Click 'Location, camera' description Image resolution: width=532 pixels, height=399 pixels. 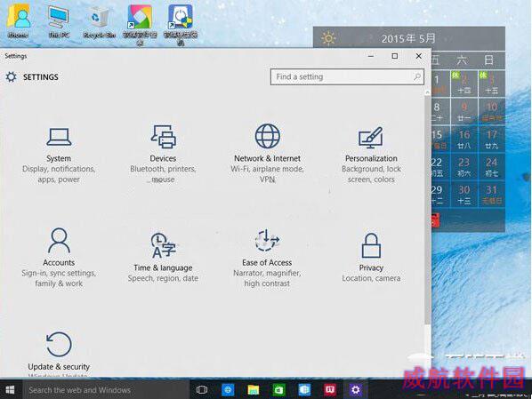[x=371, y=278]
